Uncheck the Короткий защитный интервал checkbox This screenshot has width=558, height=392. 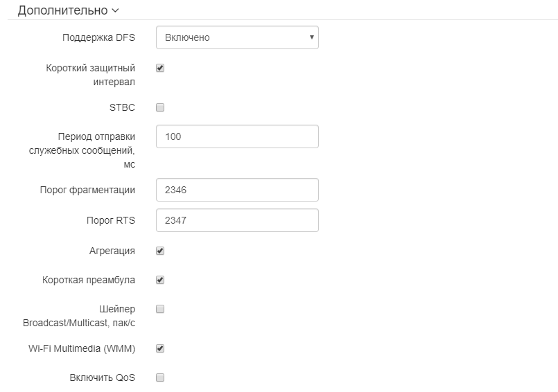(160, 68)
